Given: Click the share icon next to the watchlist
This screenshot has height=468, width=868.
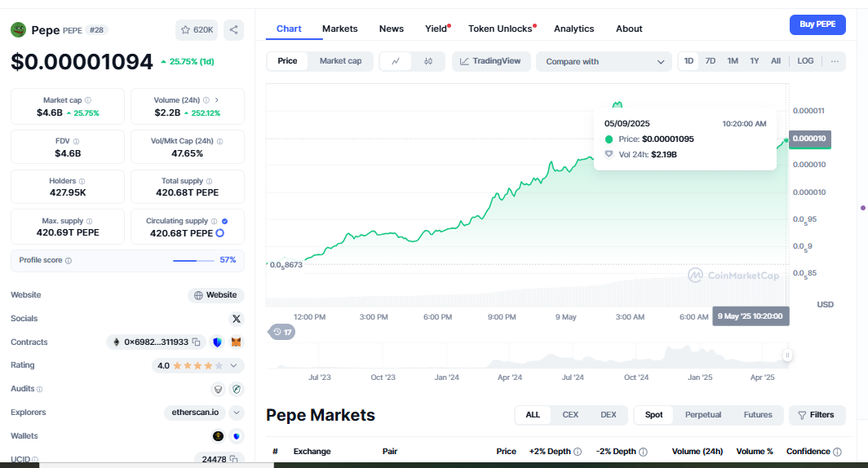Looking at the screenshot, I should pos(233,30).
